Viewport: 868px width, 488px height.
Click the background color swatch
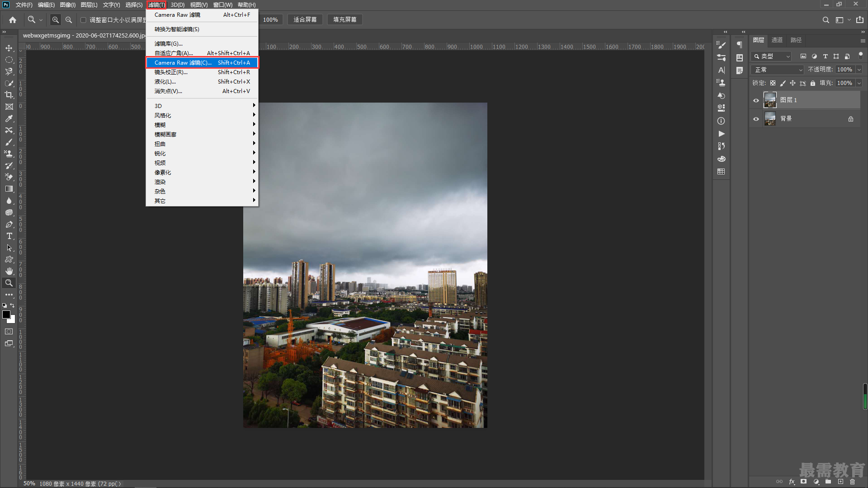pyautogui.click(x=13, y=320)
